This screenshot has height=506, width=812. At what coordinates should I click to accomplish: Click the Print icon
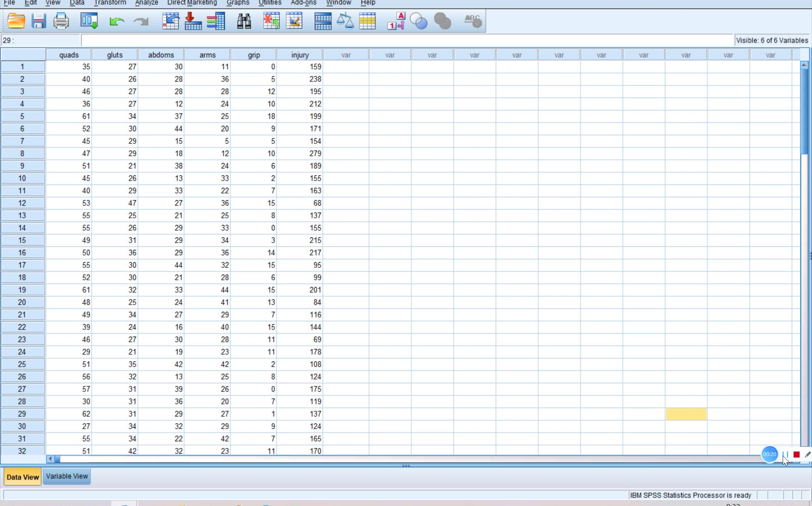coord(61,21)
